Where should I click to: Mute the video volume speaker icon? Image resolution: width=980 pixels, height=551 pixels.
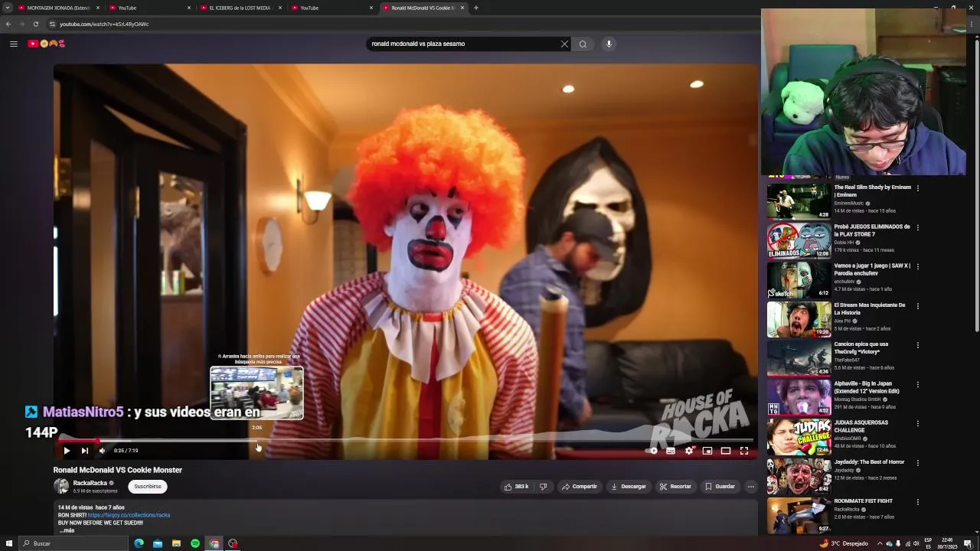(102, 451)
